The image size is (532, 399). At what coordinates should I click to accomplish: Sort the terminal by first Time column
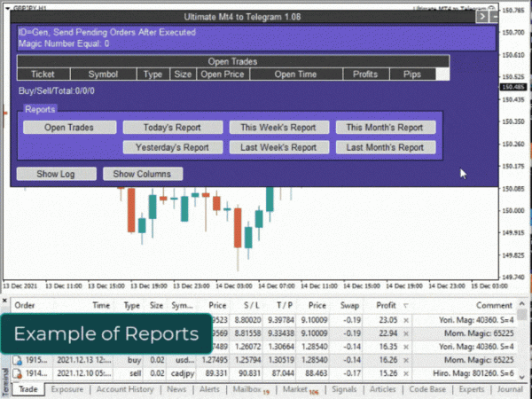point(101,305)
